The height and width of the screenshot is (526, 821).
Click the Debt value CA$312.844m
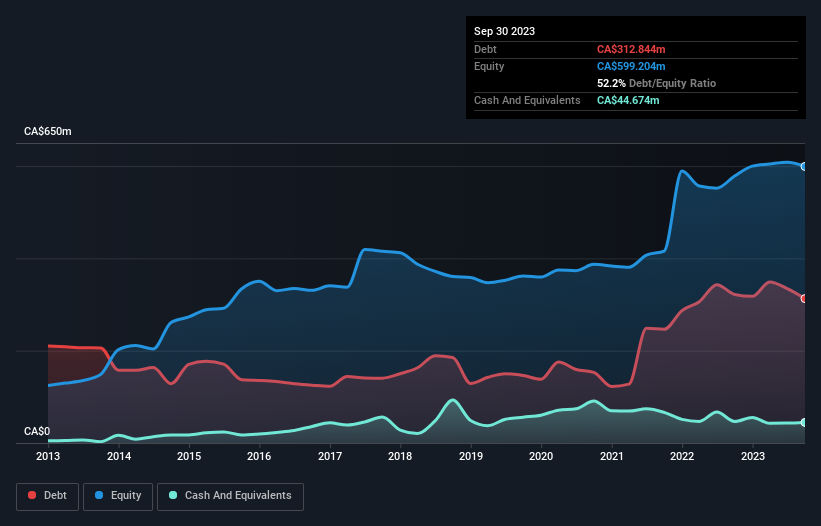click(x=631, y=49)
